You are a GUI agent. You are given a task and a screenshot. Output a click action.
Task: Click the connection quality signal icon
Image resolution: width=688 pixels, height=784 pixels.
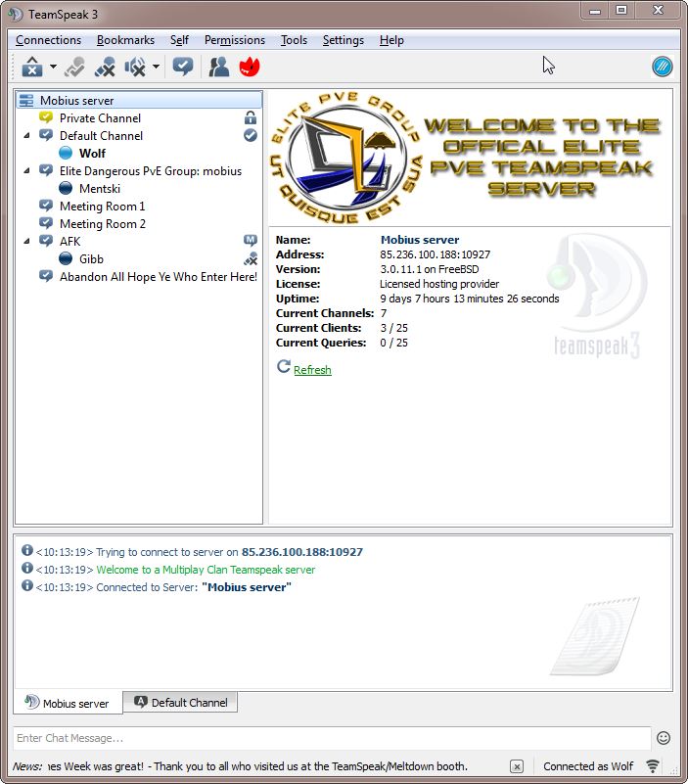pyautogui.click(x=653, y=766)
